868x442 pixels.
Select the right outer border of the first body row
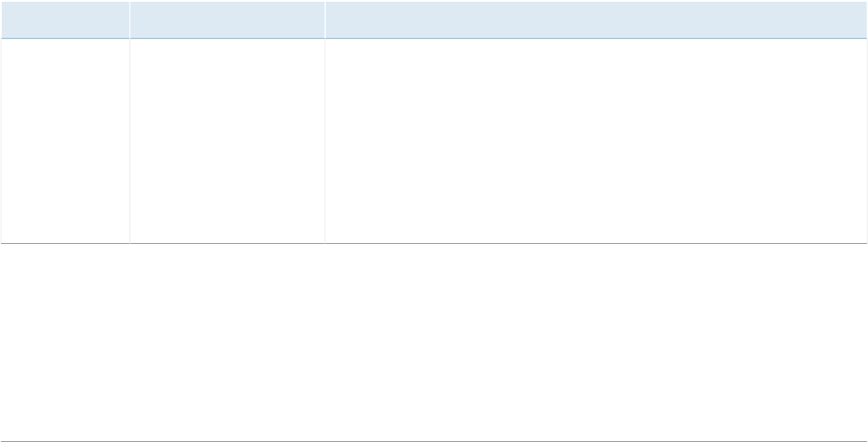(x=867, y=141)
